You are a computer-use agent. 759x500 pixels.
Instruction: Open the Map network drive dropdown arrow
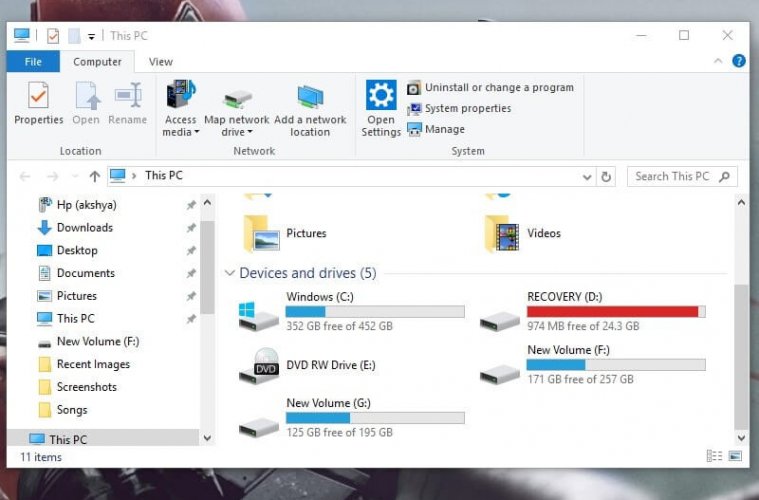[x=250, y=132]
